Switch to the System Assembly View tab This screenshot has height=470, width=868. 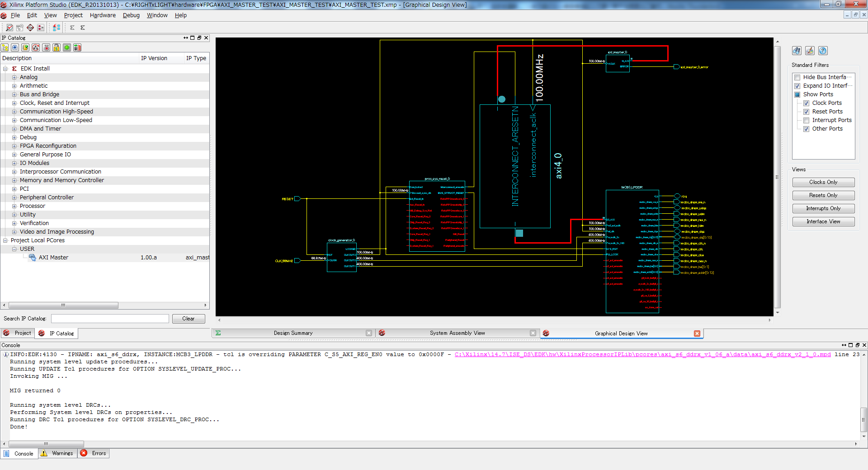coord(457,333)
